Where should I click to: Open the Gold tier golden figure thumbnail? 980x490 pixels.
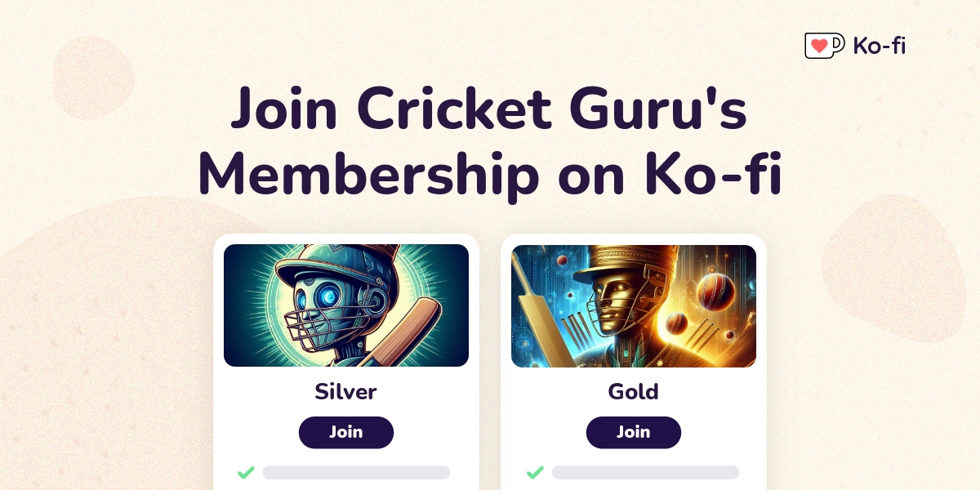click(x=634, y=305)
